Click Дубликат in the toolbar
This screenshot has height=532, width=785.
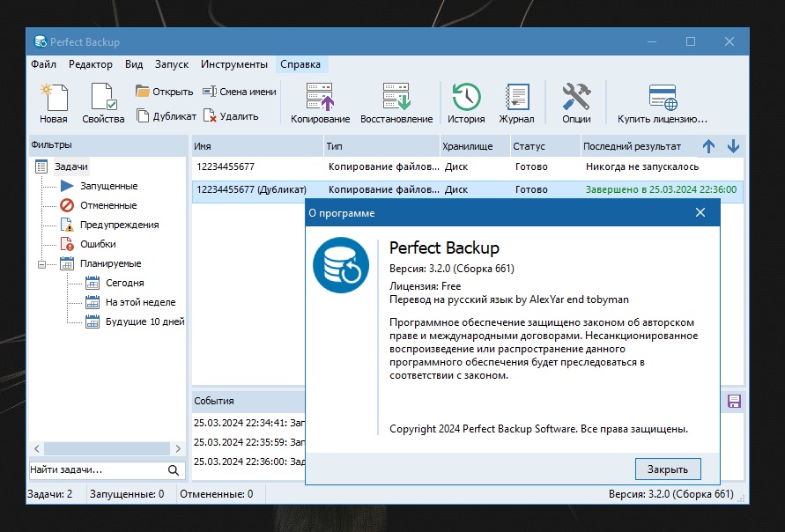[167, 116]
